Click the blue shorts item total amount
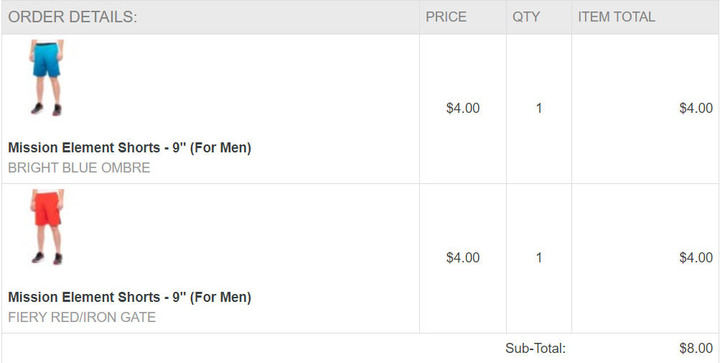 696,108
